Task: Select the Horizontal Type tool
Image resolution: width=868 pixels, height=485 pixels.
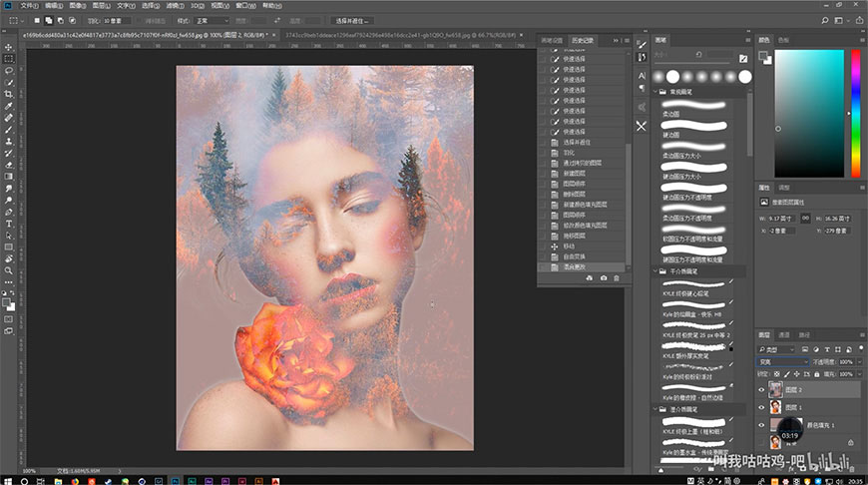Action: 8,224
